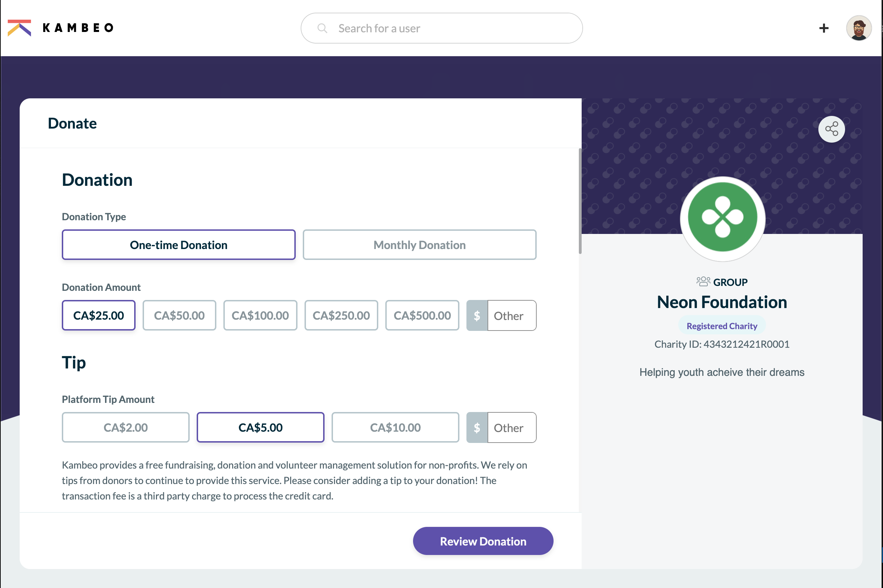The width and height of the screenshot is (883, 588).
Task: Click the share icon on banner
Action: coord(831,129)
